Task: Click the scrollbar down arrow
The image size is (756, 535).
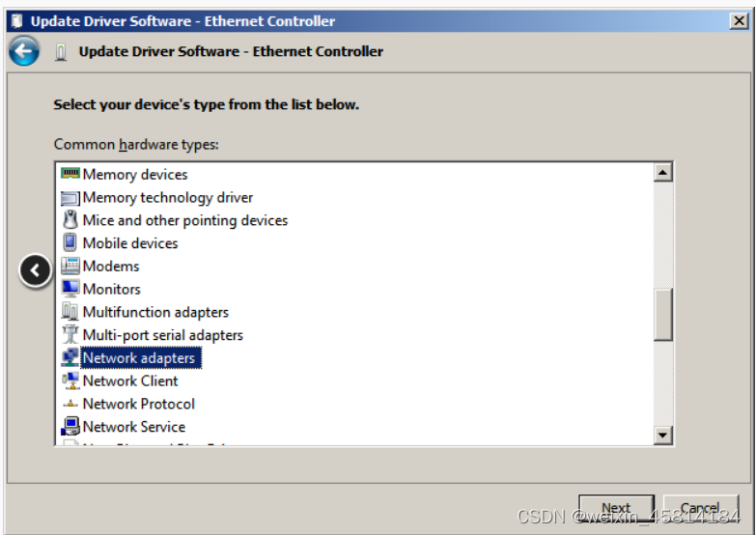Action: pos(663,436)
